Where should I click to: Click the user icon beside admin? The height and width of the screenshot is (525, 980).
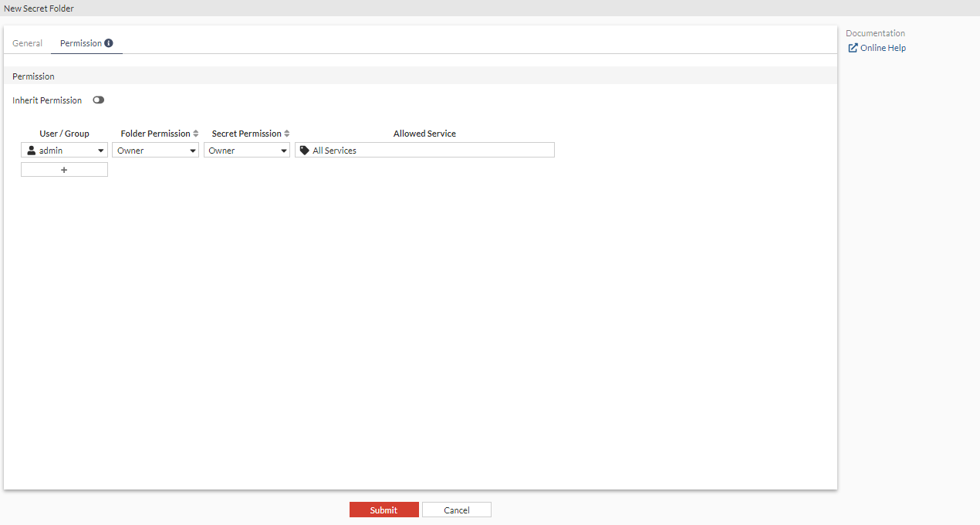tap(31, 151)
